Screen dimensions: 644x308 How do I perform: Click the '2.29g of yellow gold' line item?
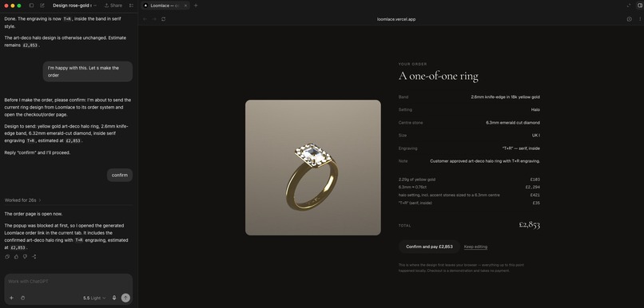click(x=417, y=180)
